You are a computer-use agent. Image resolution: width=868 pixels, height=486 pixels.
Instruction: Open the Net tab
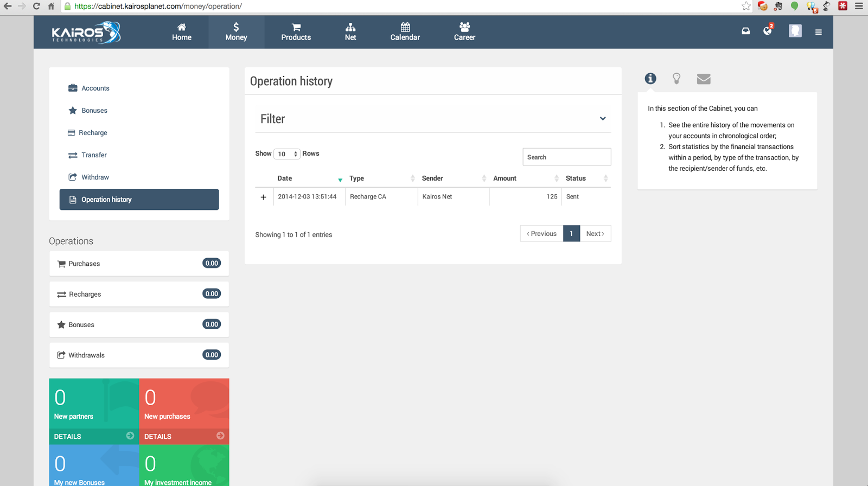tap(350, 32)
